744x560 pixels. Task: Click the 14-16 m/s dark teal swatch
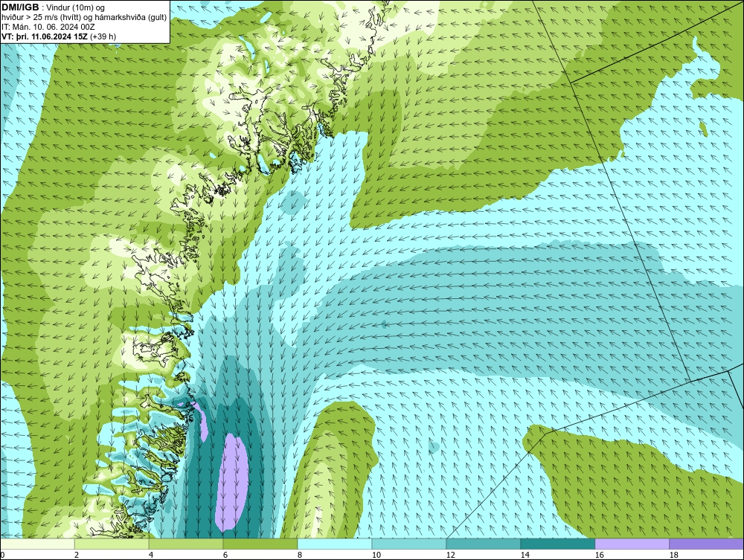557,544
